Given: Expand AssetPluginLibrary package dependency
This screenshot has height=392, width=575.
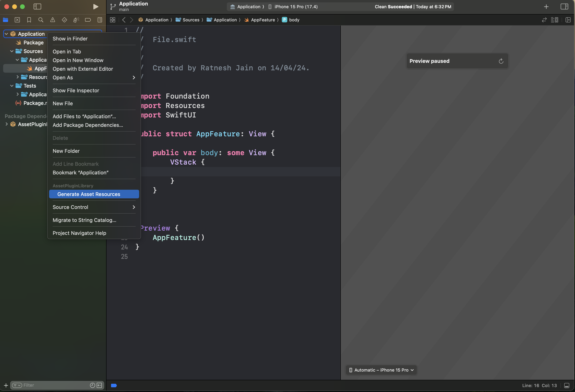Looking at the screenshot, I should 6,124.
